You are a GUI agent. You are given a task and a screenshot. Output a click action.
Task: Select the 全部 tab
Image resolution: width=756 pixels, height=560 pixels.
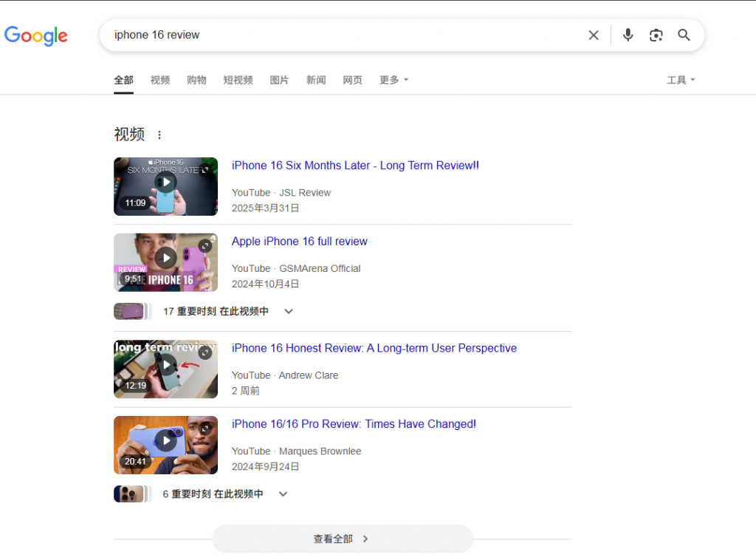123,80
